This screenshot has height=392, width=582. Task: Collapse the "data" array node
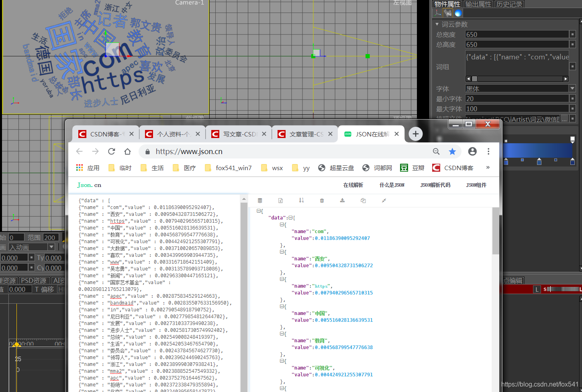290,218
